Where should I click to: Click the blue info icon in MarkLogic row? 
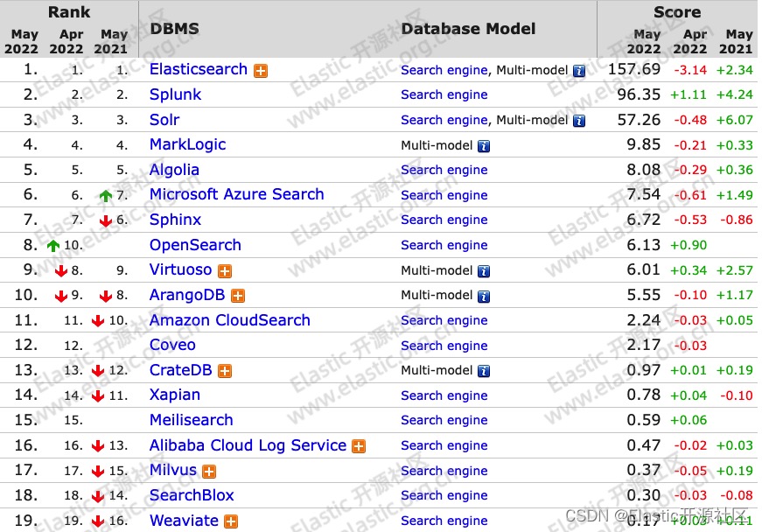point(484,146)
